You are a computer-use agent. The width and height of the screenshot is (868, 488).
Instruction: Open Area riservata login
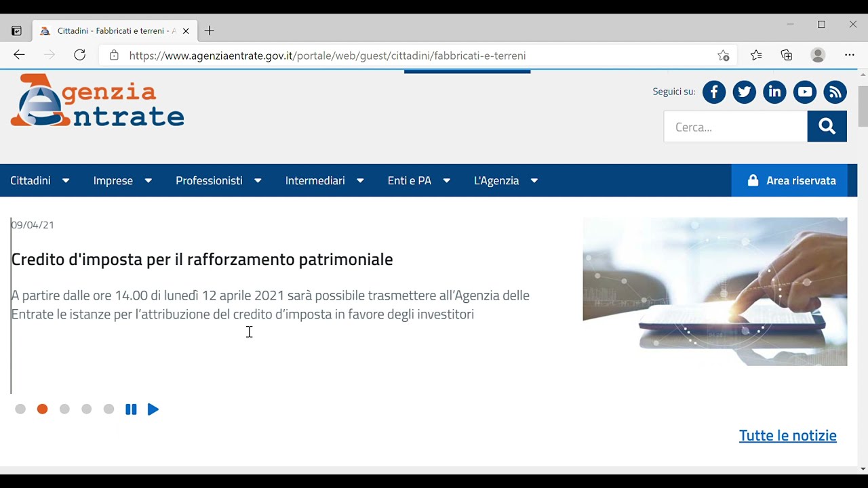tap(789, 180)
